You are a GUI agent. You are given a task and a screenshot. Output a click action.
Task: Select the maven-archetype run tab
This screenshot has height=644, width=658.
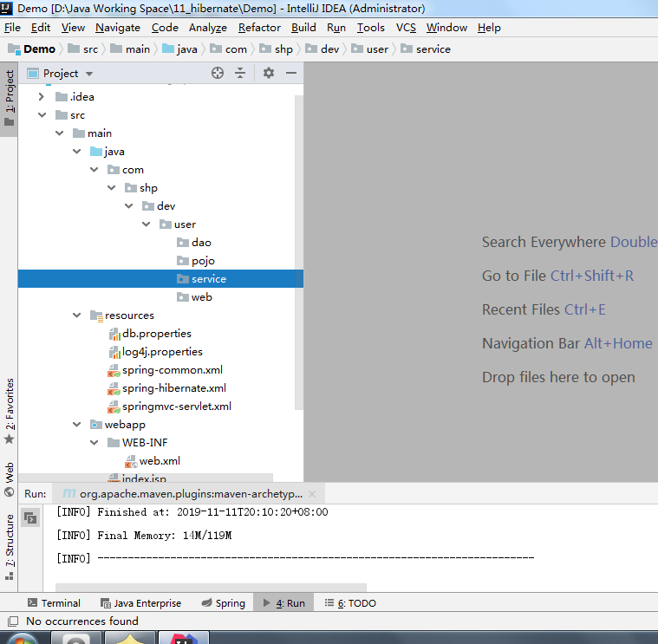(188, 494)
